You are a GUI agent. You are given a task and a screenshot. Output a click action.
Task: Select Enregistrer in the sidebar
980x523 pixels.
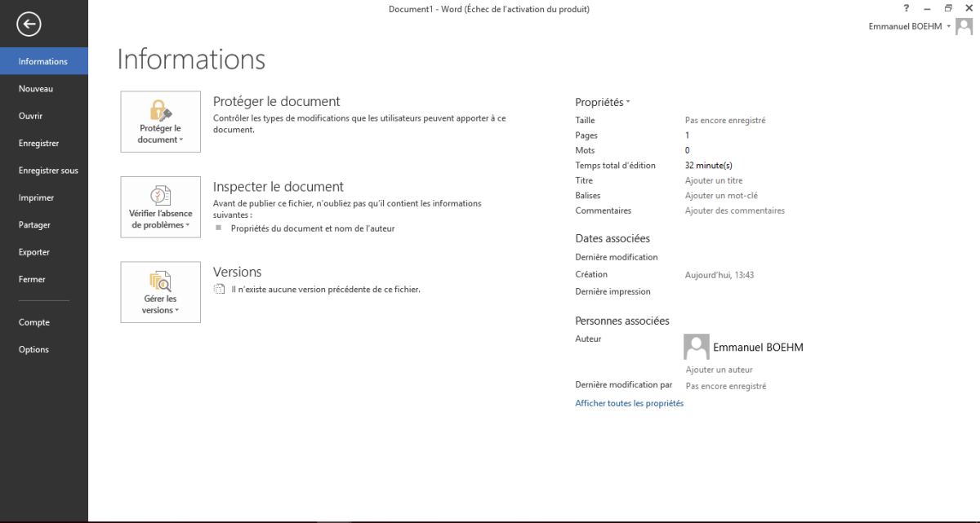coord(44,143)
